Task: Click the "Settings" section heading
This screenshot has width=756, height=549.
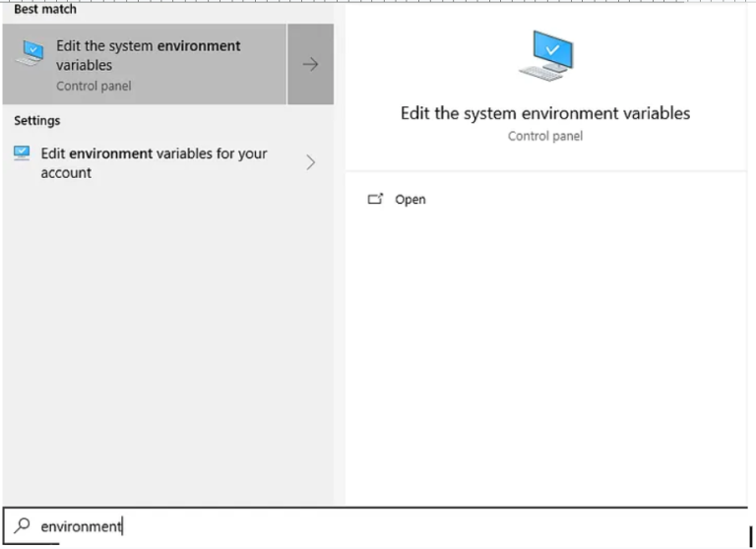Action: pos(37,120)
